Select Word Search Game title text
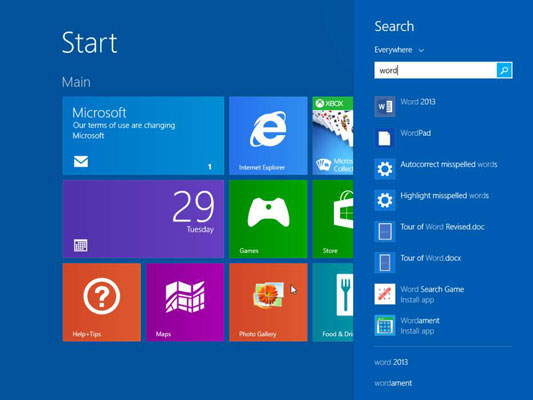The width and height of the screenshot is (533, 400). click(432, 289)
